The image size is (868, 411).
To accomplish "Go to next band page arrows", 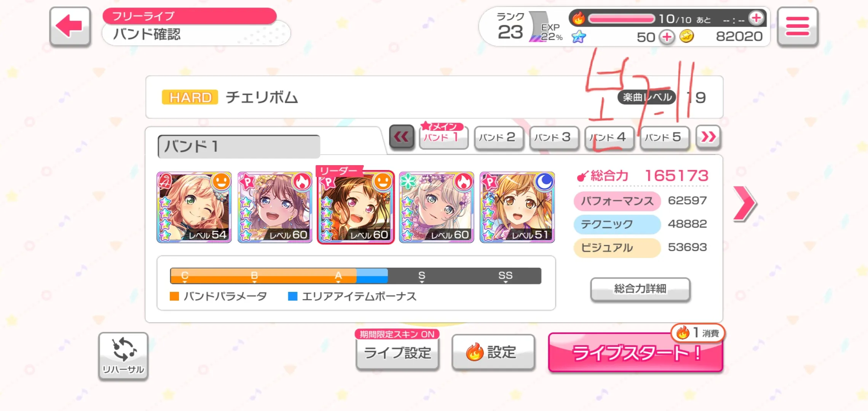I will [708, 137].
